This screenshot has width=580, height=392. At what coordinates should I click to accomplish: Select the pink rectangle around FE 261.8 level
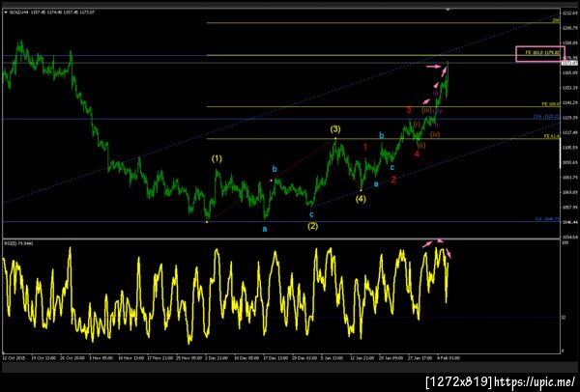540,54
